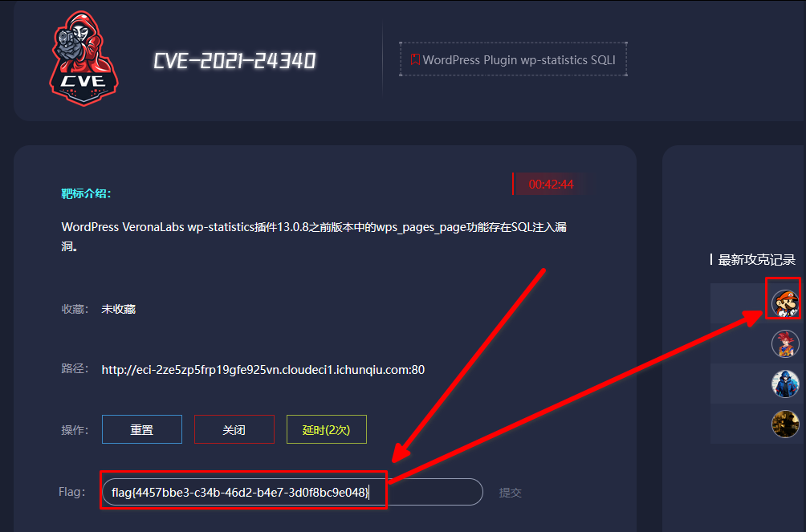Open the Mario avatar in latest records
The height and width of the screenshot is (532, 806).
coord(784,303)
